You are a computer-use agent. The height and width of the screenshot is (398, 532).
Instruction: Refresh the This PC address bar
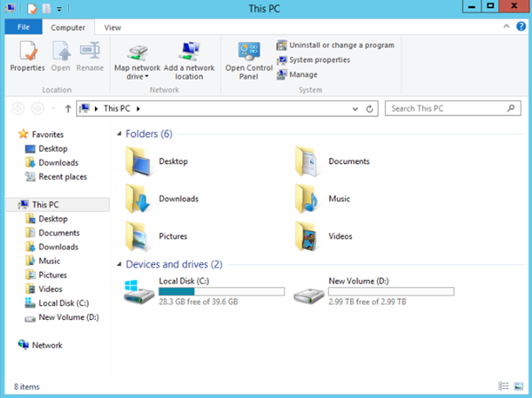pyautogui.click(x=370, y=109)
